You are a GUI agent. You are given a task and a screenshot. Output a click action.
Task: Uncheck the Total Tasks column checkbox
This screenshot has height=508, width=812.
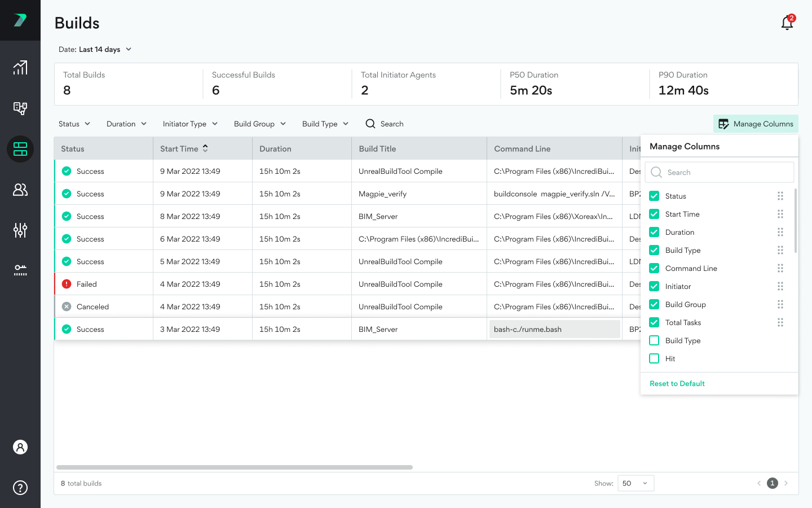pyautogui.click(x=654, y=322)
